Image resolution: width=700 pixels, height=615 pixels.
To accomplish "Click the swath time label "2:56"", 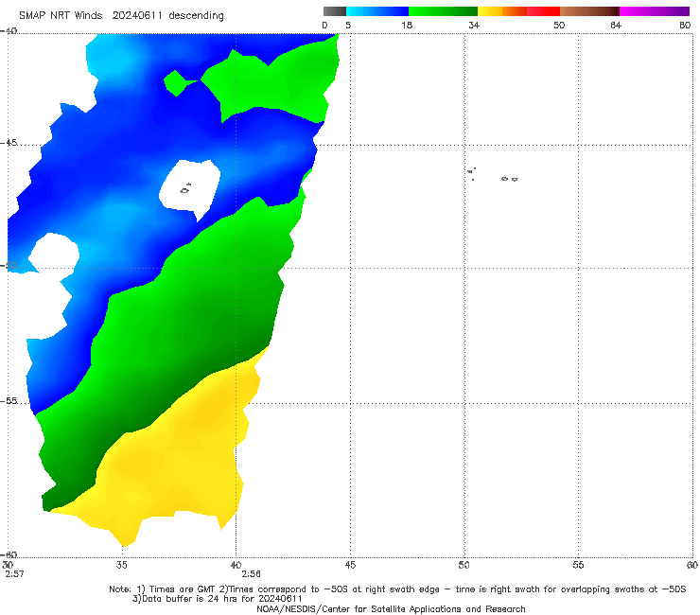I will point(251,574).
